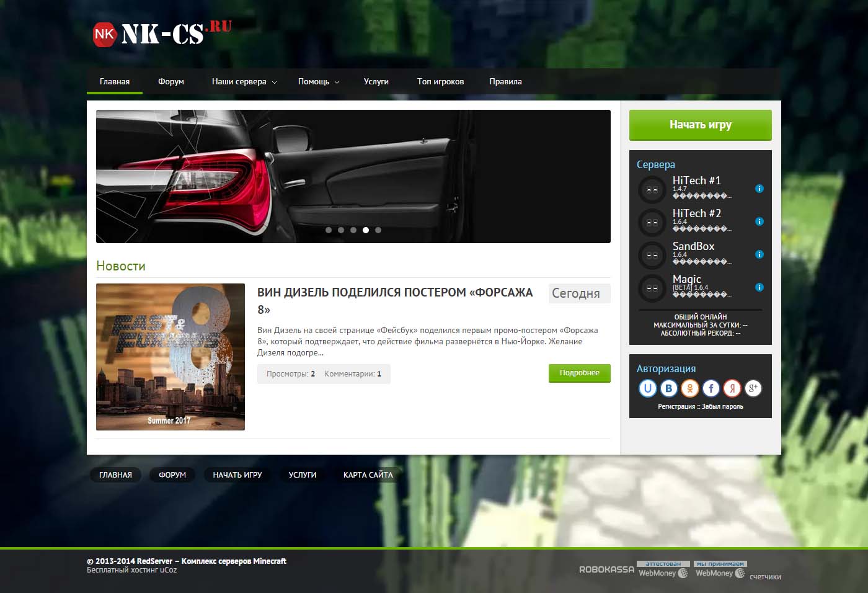Log in with VKontakte icon
Image resolution: width=868 pixels, height=593 pixels.
coord(668,388)
